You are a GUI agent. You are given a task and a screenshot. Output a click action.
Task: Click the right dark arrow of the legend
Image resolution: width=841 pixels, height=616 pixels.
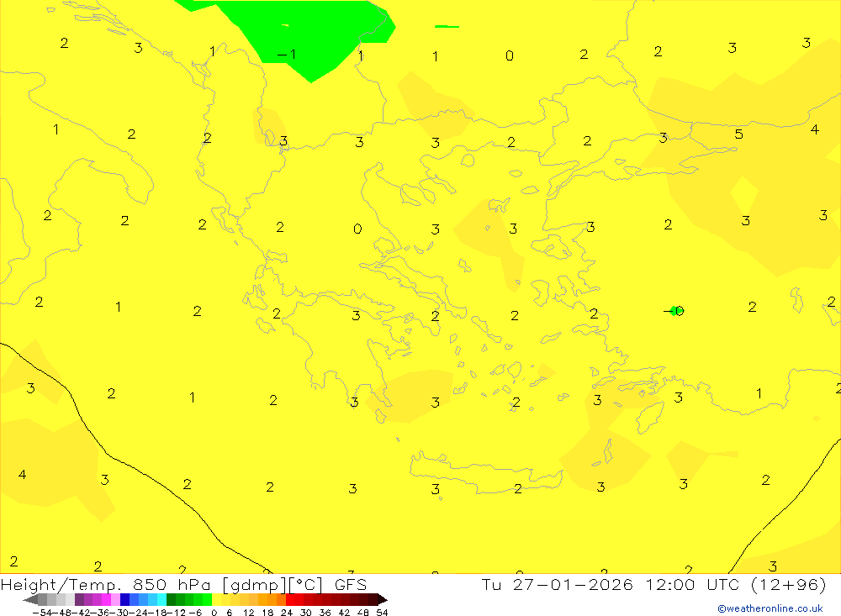pyautogui.click(x=383, y=599)
